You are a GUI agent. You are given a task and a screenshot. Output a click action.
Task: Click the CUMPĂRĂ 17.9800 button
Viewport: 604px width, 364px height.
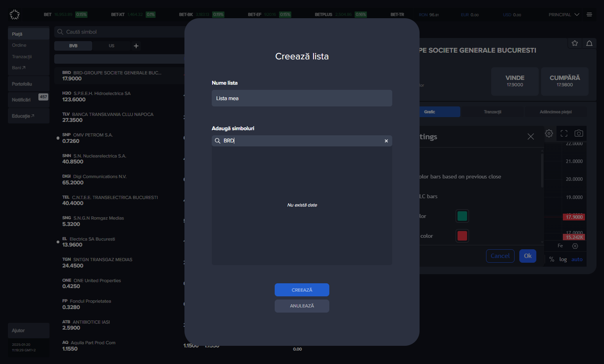[565, 81]
